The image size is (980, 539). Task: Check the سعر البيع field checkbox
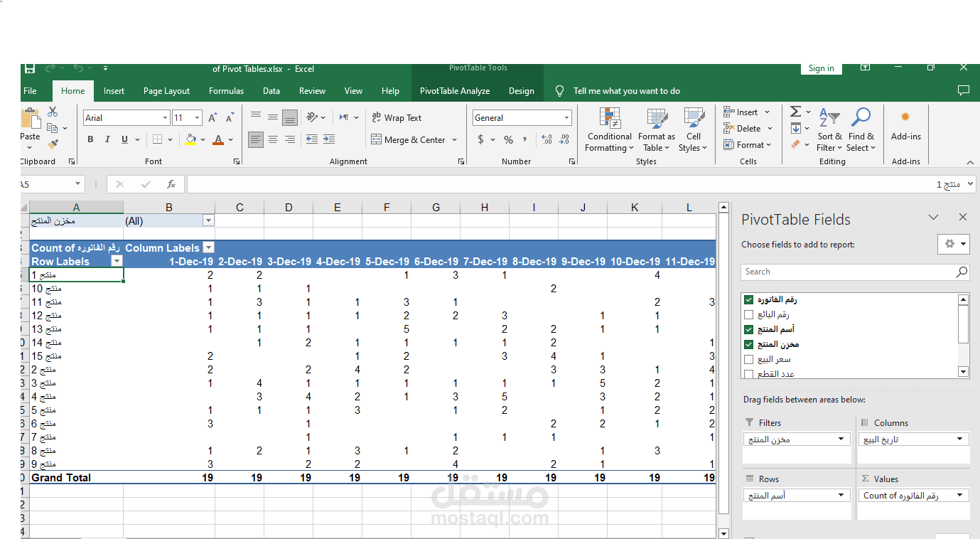pyautogui.click(x=748, y=360)
